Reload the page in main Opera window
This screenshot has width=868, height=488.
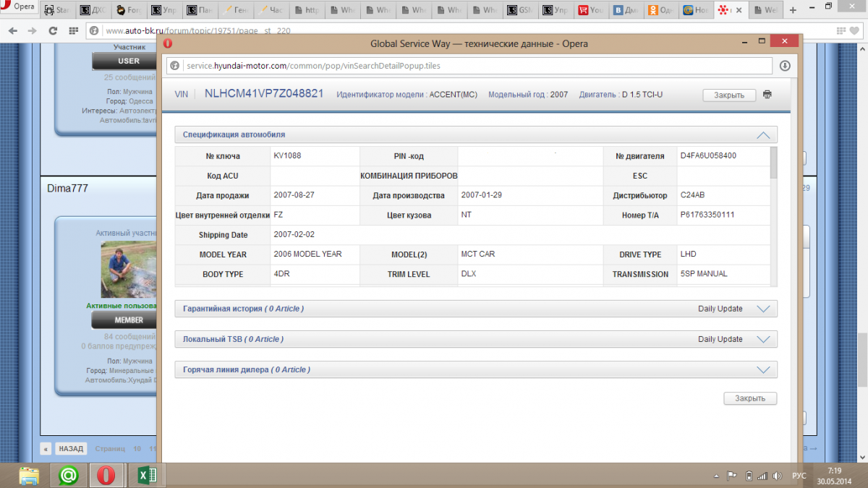(x=53, y=31)
